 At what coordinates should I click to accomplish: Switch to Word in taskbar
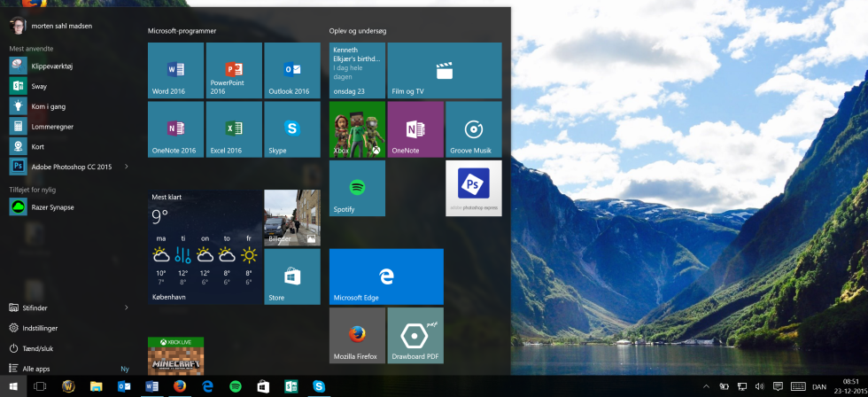click(x=151, y=386)
